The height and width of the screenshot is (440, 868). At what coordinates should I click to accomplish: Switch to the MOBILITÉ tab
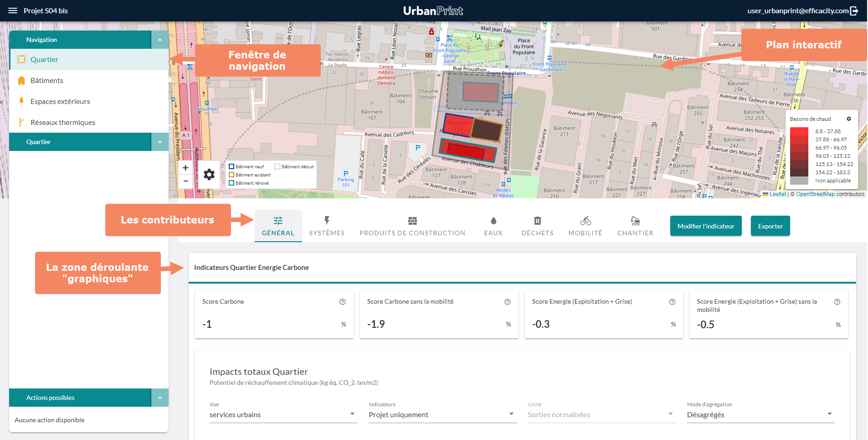tap(586, 226)
